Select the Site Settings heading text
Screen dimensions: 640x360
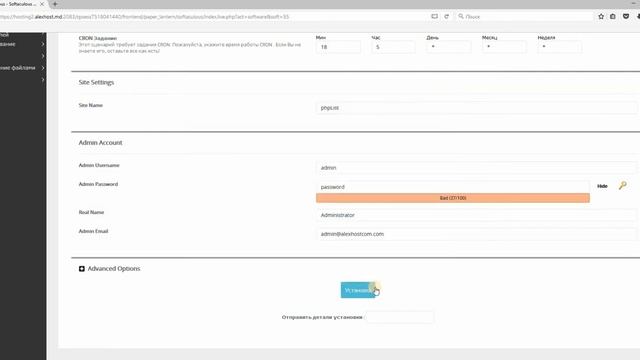click(96, 82)
